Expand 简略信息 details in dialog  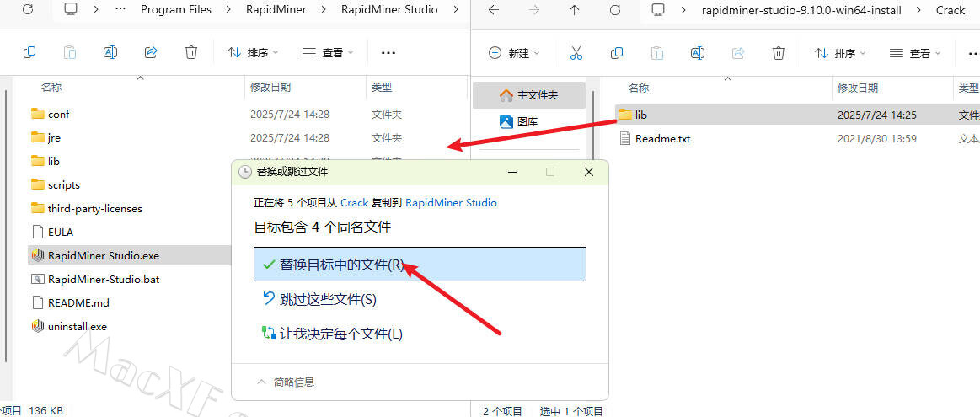(287, 382)
